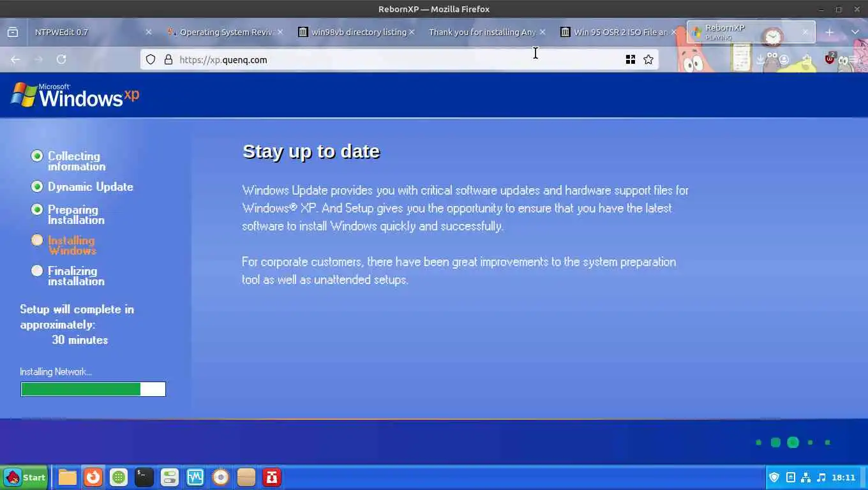The height and width of the screenshot is (490, 868).
Task: Click the 30 minutes estimate text
Action: pyautogui.click(x=80, y=340)
